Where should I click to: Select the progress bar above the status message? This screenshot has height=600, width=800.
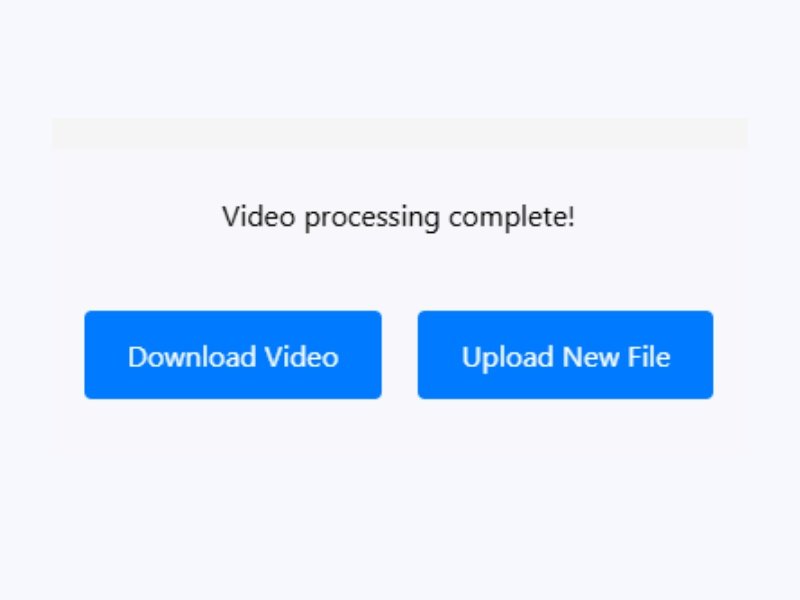click(400, 134)
